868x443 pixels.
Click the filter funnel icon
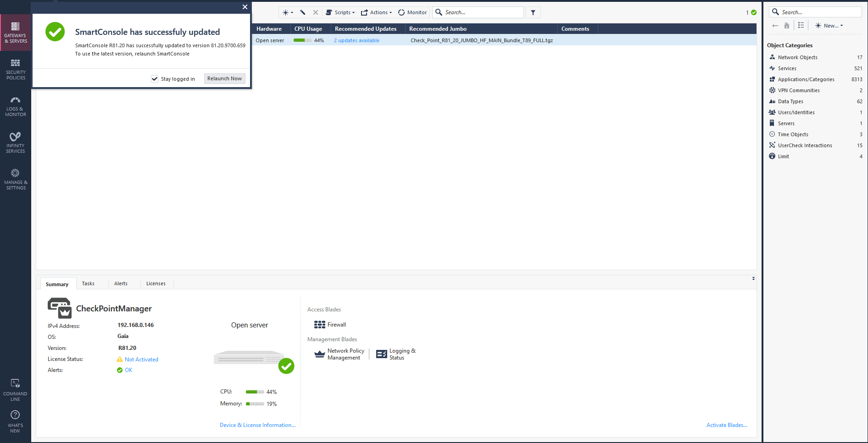pyautogui.click(x=533, y=12)
